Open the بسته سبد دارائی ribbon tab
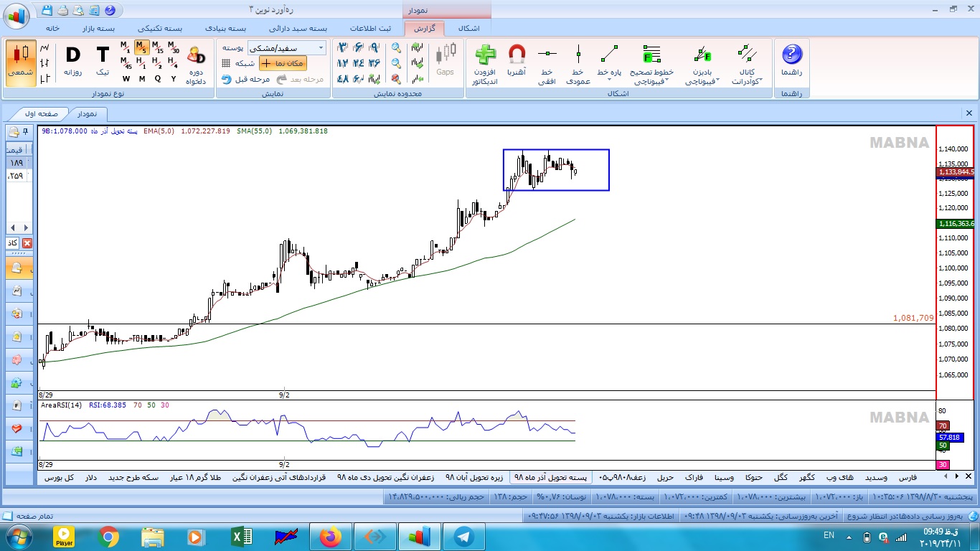 [x=298, y=29]
